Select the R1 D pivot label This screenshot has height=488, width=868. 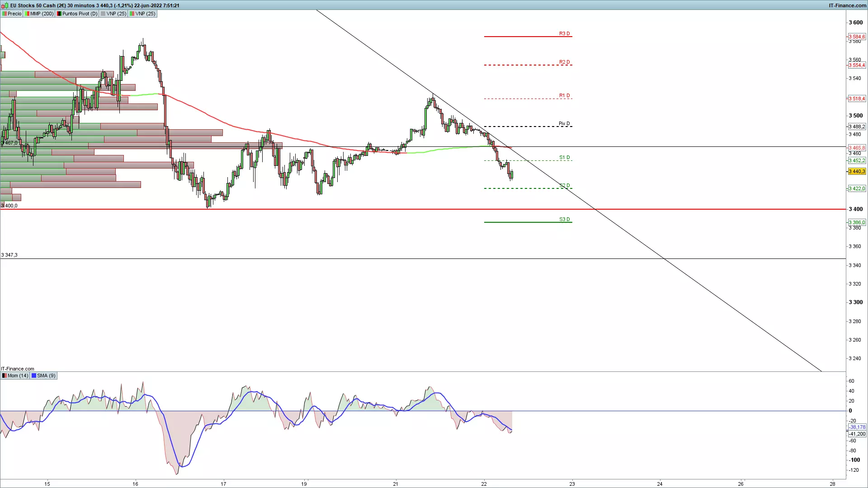click(x=564, y=95)
